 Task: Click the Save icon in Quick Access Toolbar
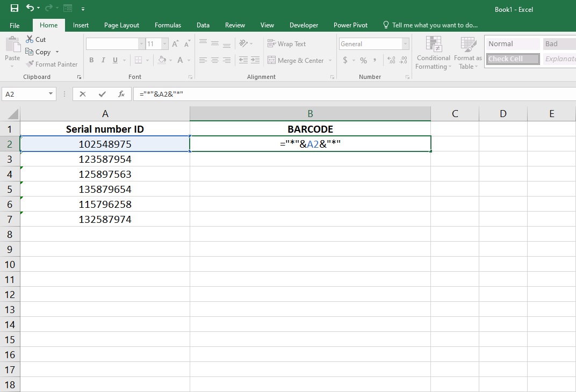(x=14, y=8)
